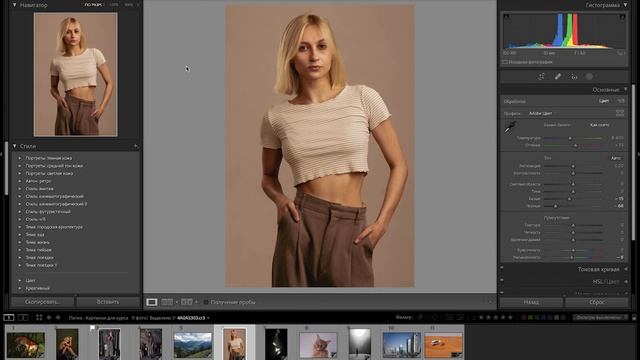Enable the Получение пробы checkbox
This screenshot has height=360, width=640.
(x=206, y=302)
